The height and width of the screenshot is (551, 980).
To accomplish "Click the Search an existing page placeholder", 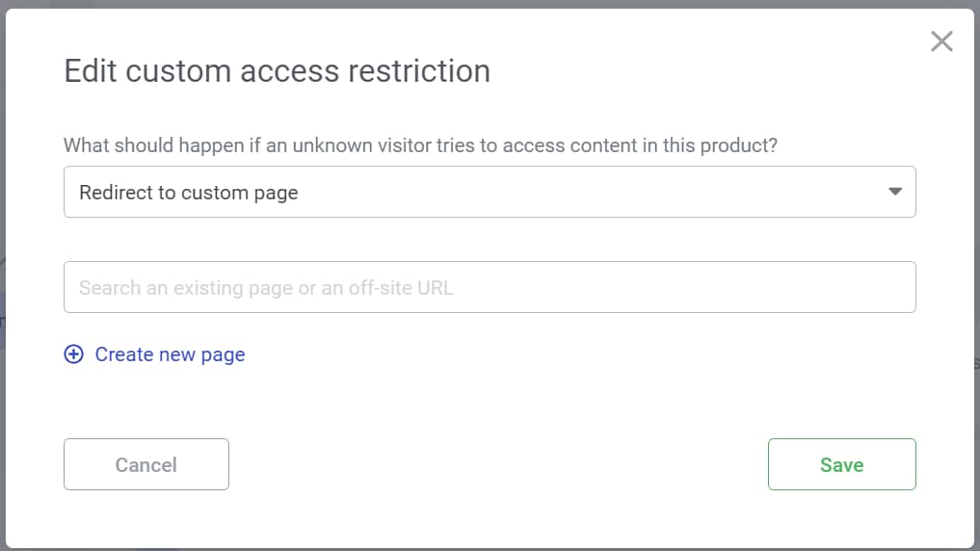I will (x=266, y=287).
